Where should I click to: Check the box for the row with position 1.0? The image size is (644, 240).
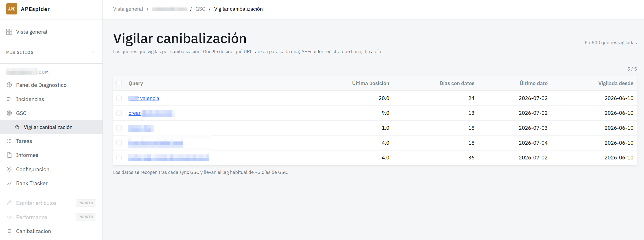tap(119, 128)
